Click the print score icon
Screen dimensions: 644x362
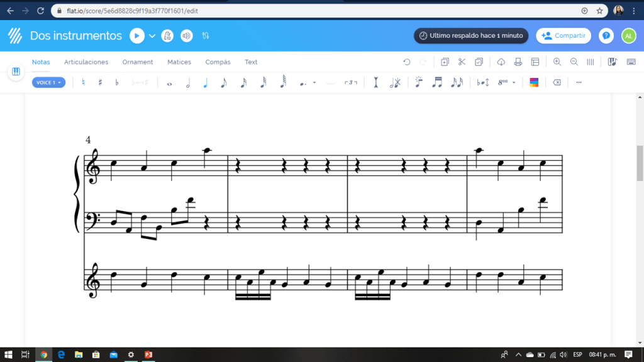518,62
